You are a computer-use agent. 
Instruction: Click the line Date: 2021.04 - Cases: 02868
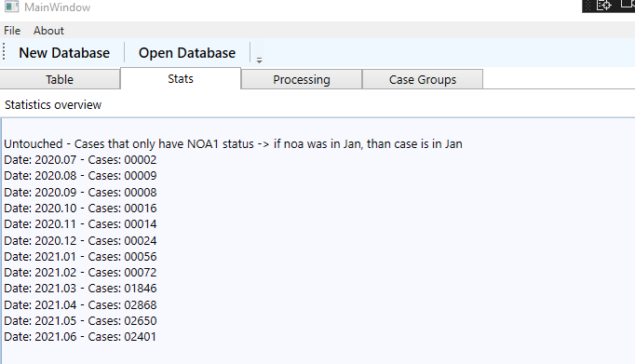(80, 305)
